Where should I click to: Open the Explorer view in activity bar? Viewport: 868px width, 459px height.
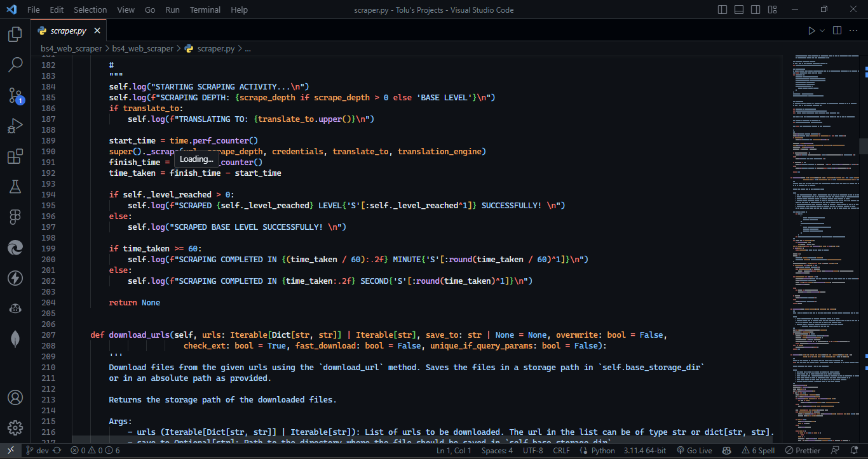(x=15, y=34)
